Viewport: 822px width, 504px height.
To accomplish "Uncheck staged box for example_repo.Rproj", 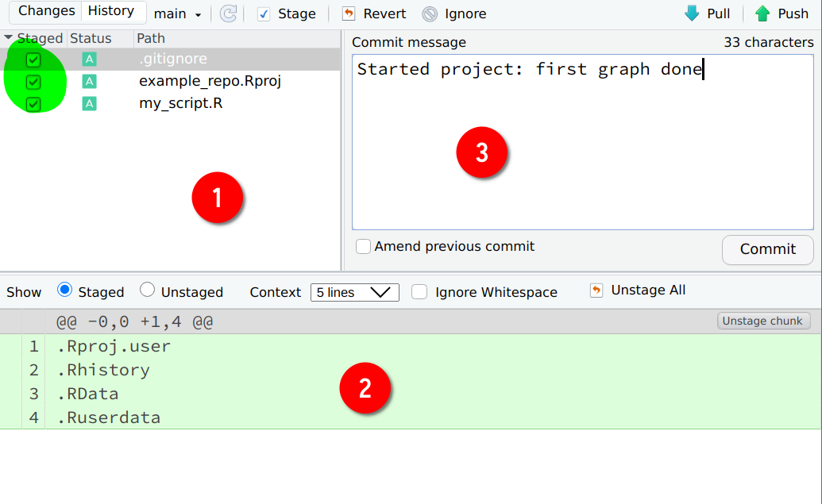I will (33, 82).
